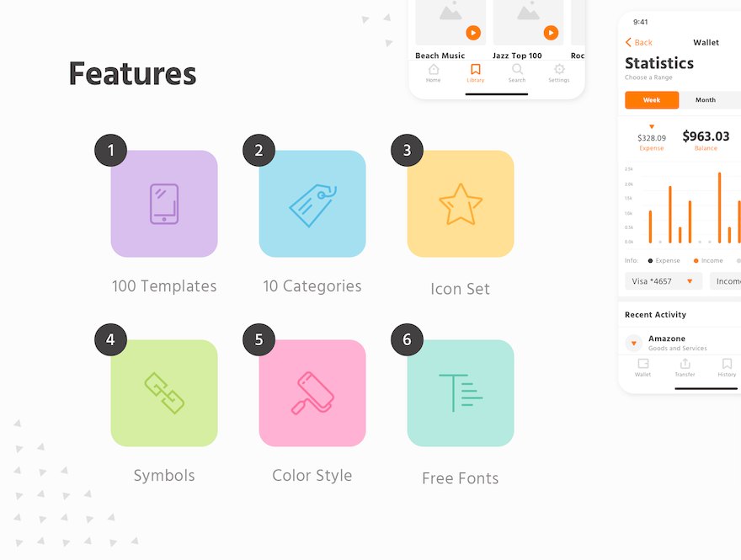This screenshot has width=741, height=560.
Task: Open the Wallet tab at bottom
Action: point(642,367)
